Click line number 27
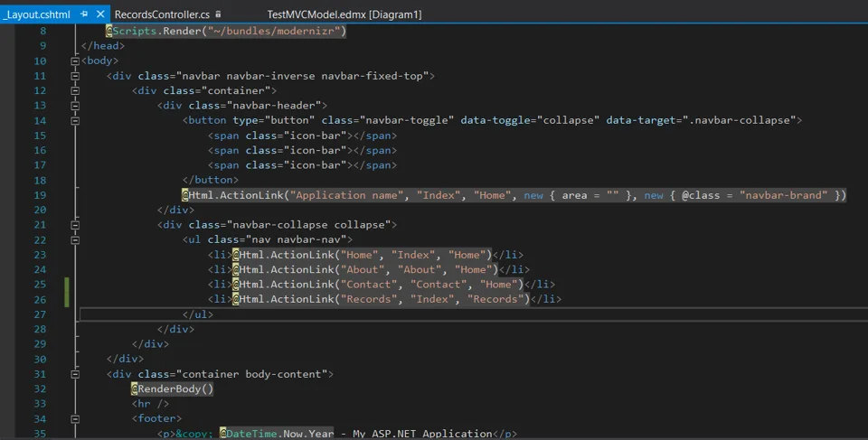 tap(40, 314)
